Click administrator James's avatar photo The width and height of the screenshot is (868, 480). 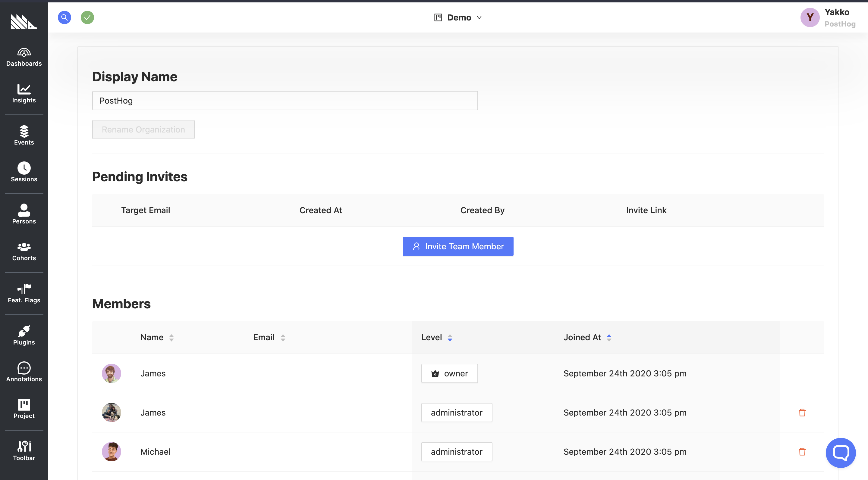pyautogui.click(x=112, y=412)
